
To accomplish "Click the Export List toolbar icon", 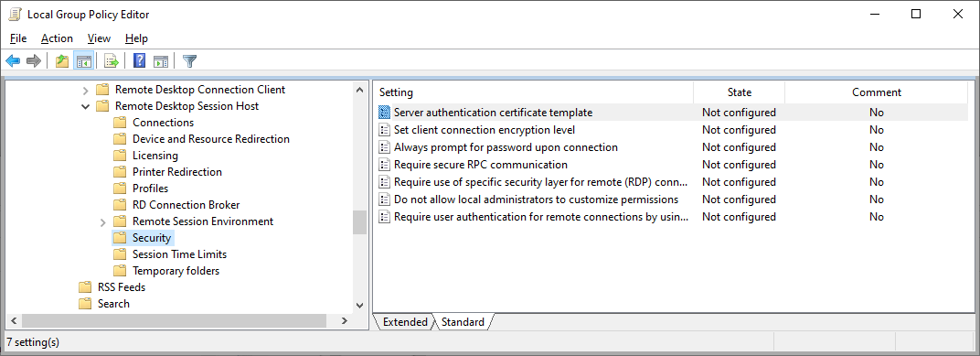I will coord(112,60).
